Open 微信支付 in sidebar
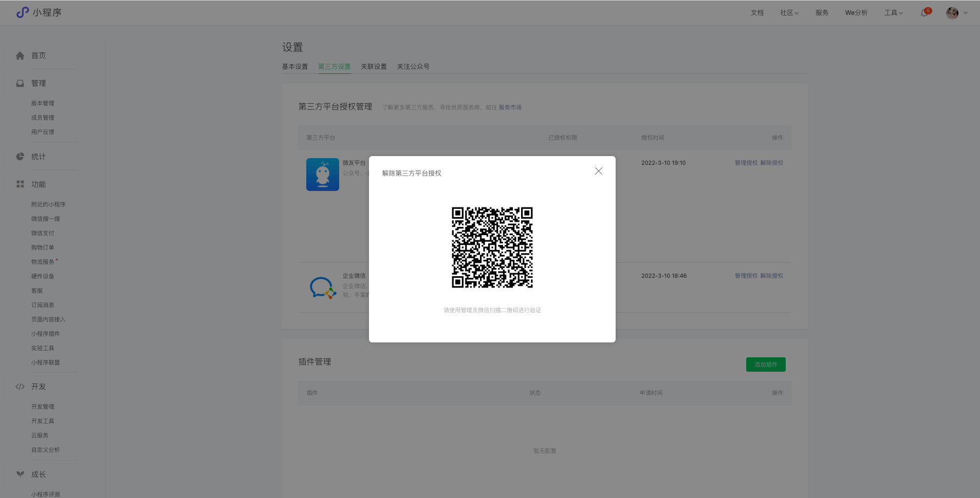980x498 pixels. (43, 233)
